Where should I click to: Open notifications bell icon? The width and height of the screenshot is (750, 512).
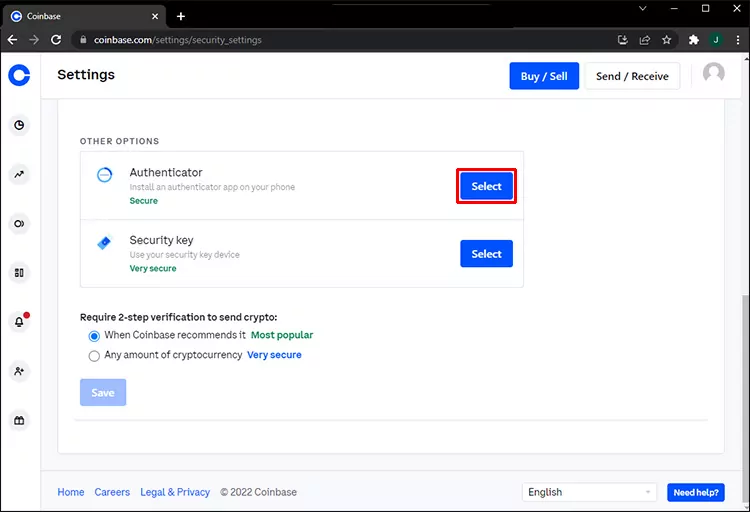coord(19,322)
